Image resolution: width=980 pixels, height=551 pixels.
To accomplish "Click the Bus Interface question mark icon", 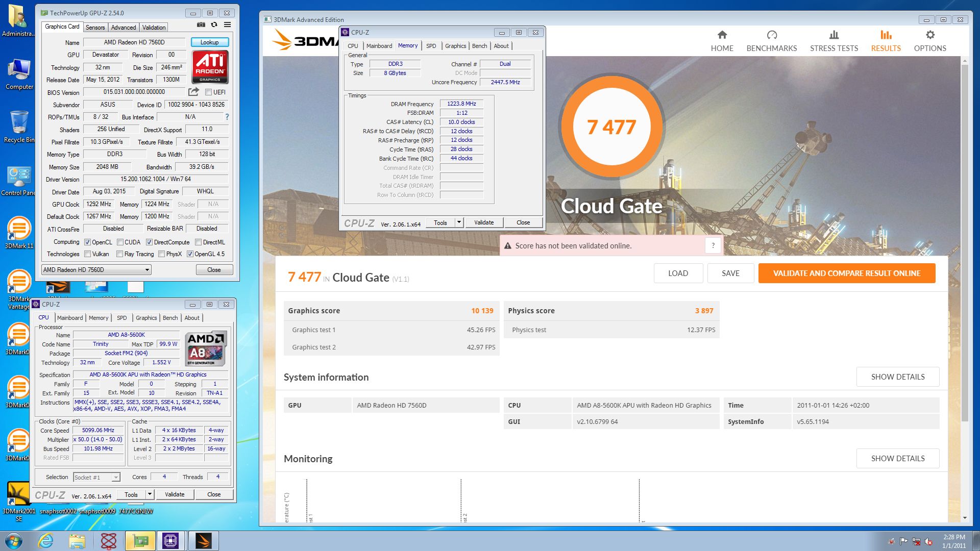I will click(x=227, y=117).
